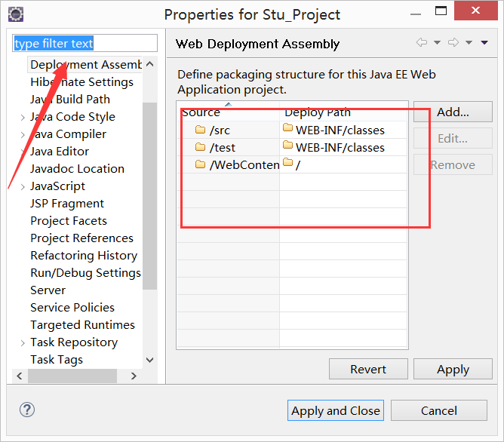The height and width of the screenshot is (442, 504).
Task: Select Targeted Runtimes entry
Action: pyautogui.click(x=82, y=325)
